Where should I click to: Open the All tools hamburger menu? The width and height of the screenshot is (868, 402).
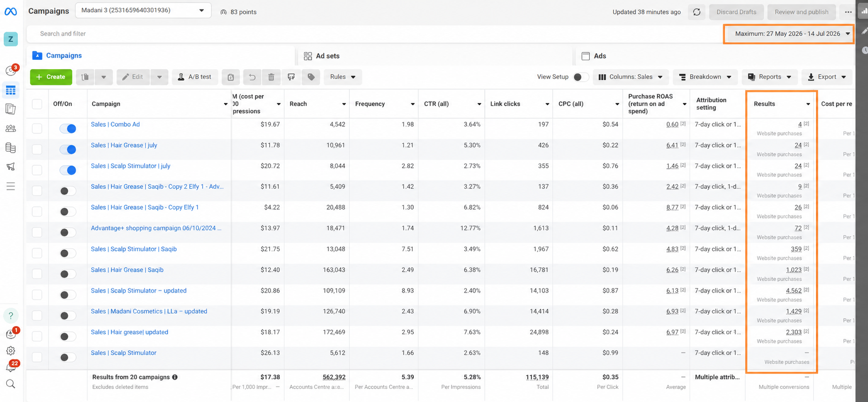point(10,186)
